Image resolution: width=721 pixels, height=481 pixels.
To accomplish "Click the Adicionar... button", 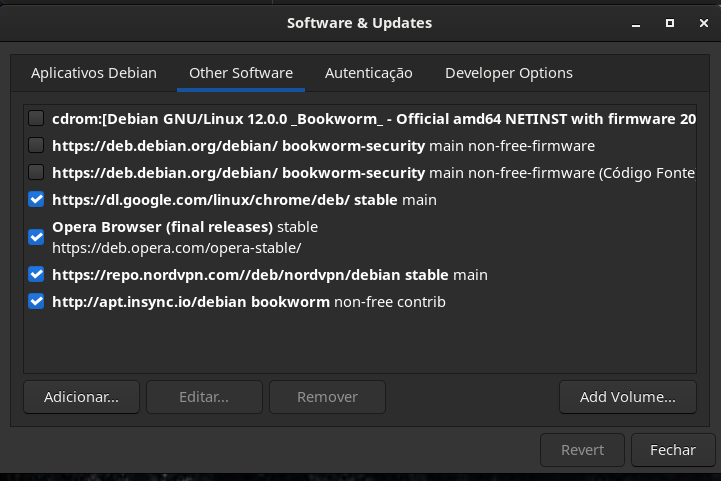I will 81,397.
